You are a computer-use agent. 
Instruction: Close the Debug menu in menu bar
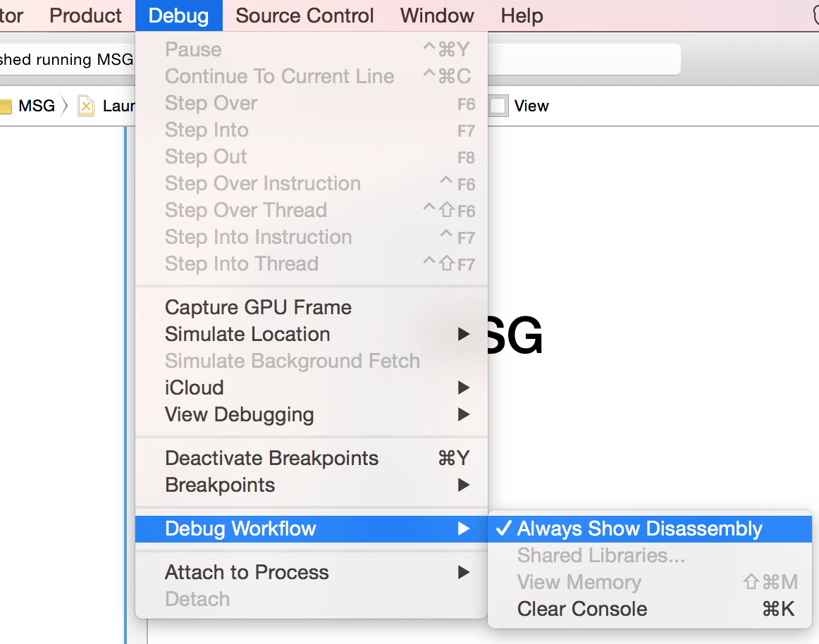click(178, 16)
